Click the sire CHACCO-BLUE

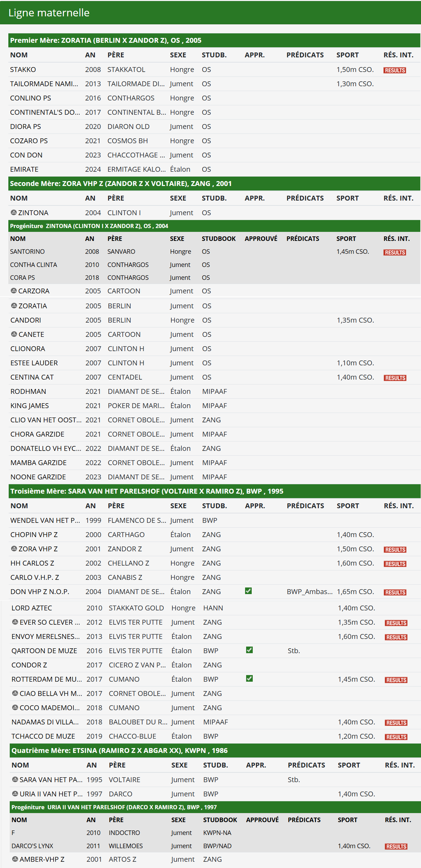point(132,736)
